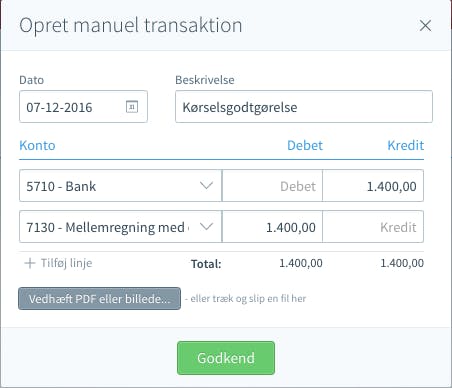Open chevron arrow on Bank row

[206, 185]
